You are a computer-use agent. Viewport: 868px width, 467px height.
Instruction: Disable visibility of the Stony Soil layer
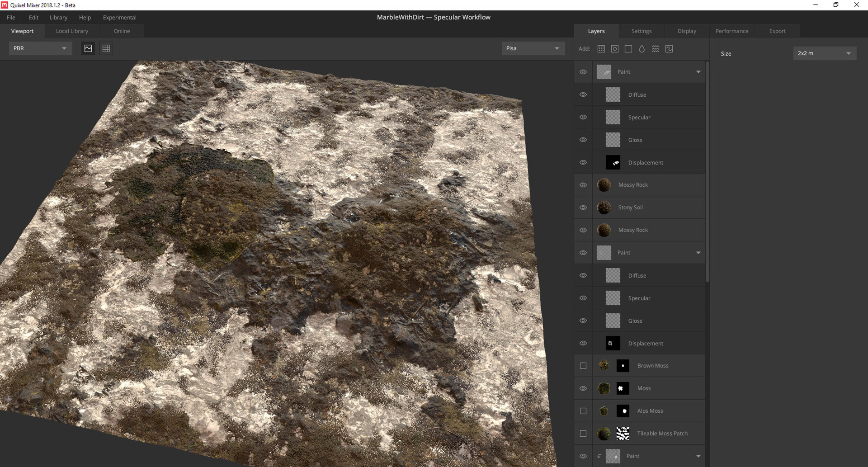pos(583,207)
